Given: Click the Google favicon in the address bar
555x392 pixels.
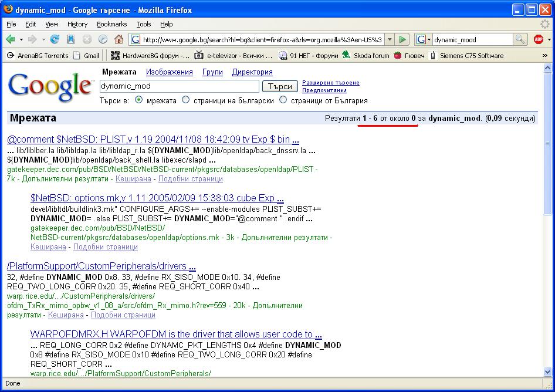Looking at the screenshot, I should [x=135, y=40].
